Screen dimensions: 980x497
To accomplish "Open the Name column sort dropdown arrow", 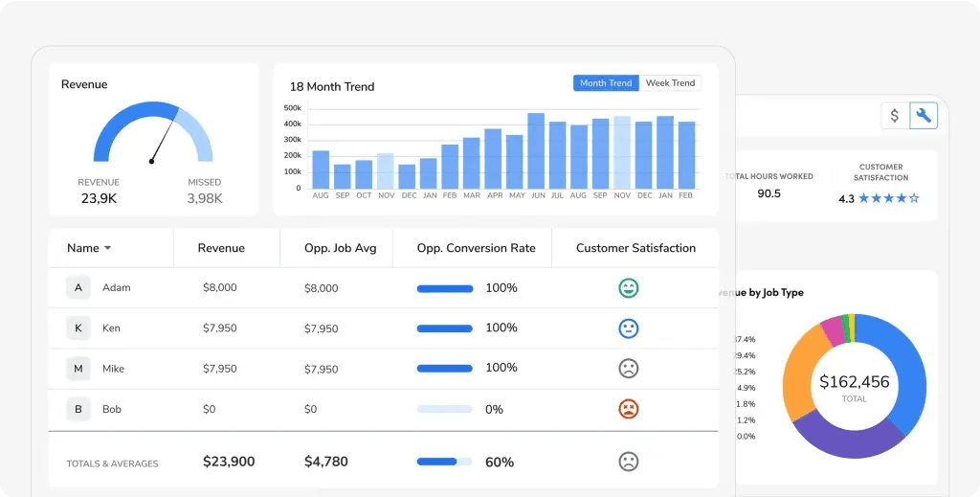I will pyautogui.click(x=107, y=248).
